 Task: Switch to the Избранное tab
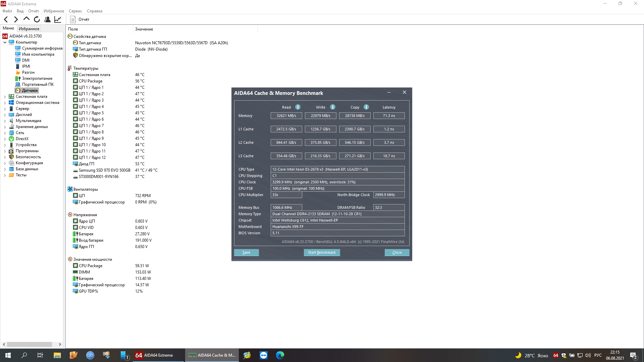tap(29, 29)
